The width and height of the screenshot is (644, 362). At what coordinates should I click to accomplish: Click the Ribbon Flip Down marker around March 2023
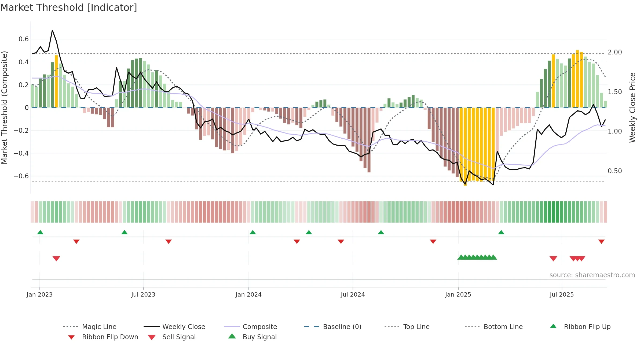click(76, 242)
